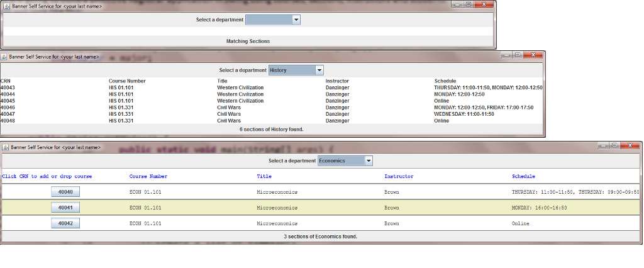Viewport: 644px width, 268px height.
Task: Select CRN 40043 in History list
Action: tap(8, 87)
